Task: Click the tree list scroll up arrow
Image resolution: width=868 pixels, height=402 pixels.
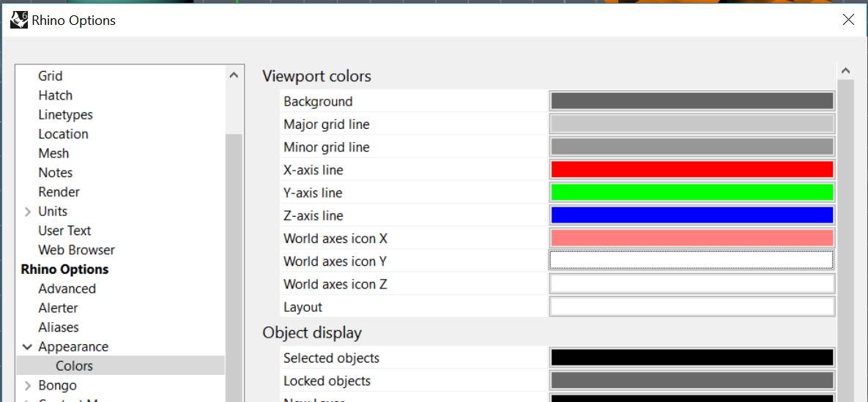Action: tap(234, 75)
